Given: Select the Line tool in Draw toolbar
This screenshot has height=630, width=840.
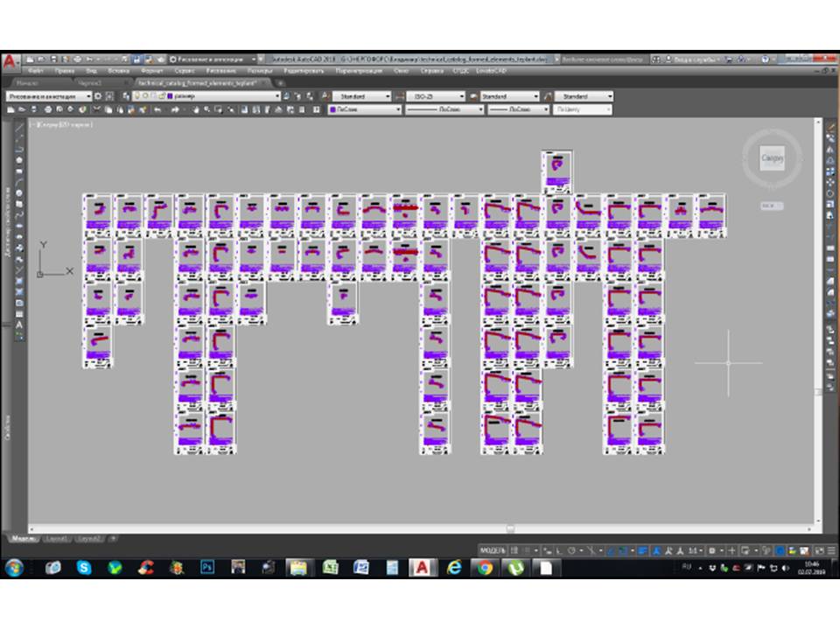Looking at the screenshot, I should click(x=19, y=127).
